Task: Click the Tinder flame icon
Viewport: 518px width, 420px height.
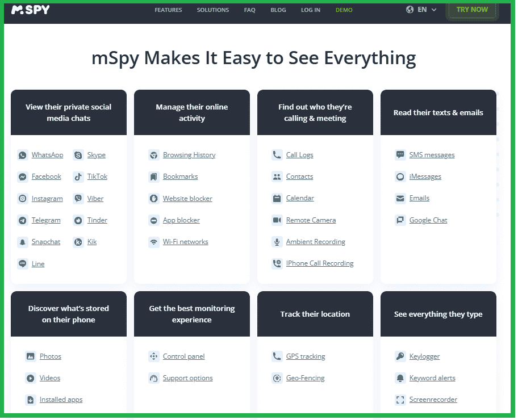Action: coord(78,220)
